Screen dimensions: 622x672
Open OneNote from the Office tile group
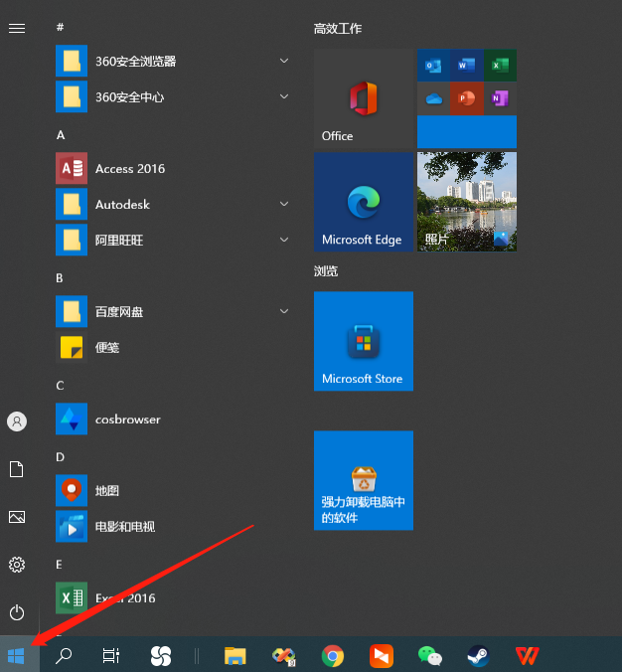501,98
